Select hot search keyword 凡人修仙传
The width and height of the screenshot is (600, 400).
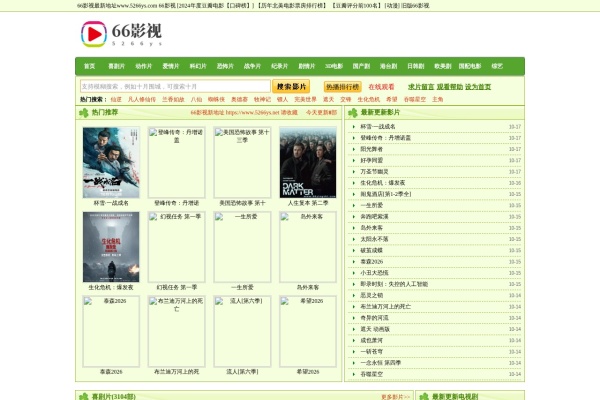(x=142, y=99)
